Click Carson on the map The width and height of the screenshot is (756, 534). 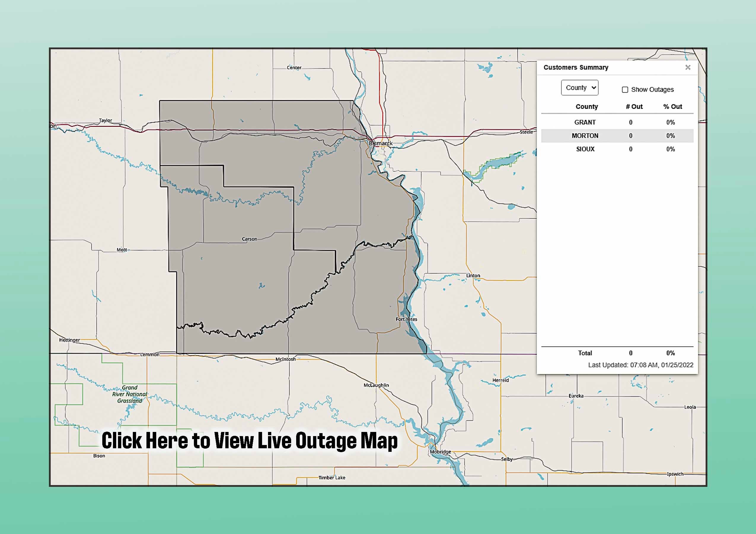(250, 239)
